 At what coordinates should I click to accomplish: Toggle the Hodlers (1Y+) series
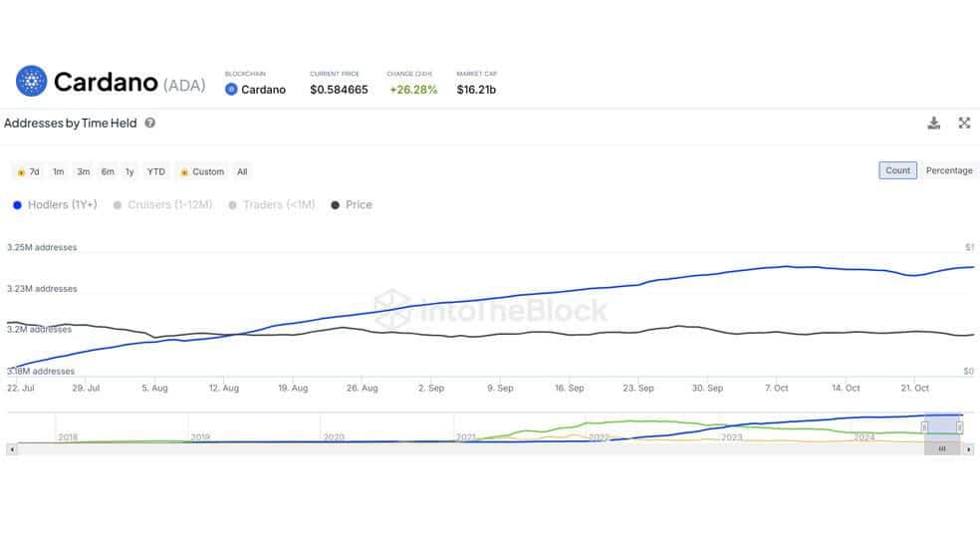pos(56,205)
